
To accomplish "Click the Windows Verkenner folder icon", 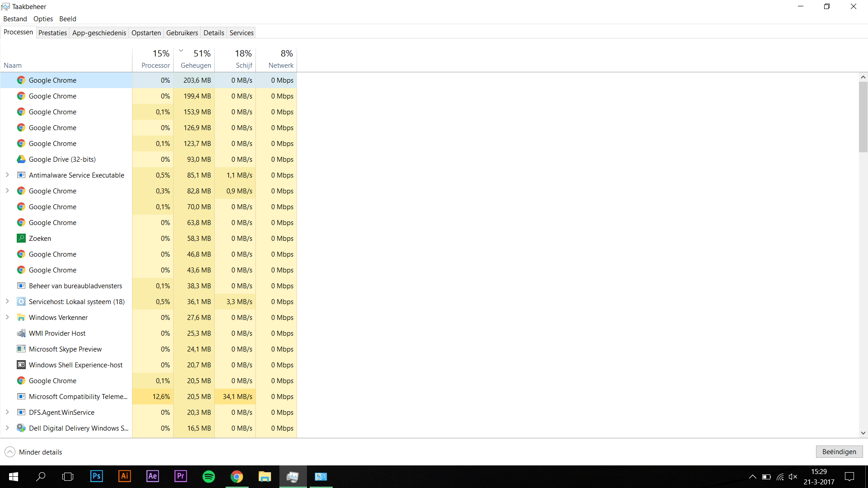I will 21,318.
